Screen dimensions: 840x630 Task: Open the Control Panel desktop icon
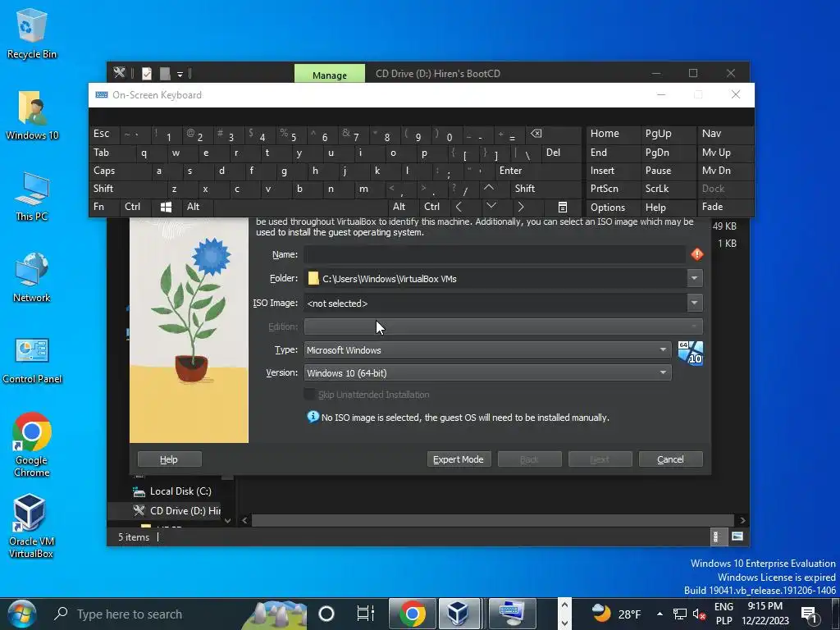32,360
